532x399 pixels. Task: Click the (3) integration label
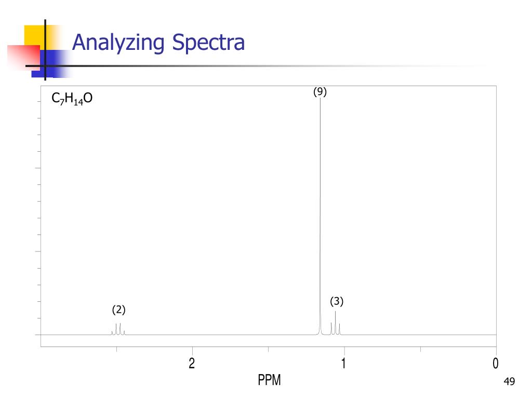337,301
